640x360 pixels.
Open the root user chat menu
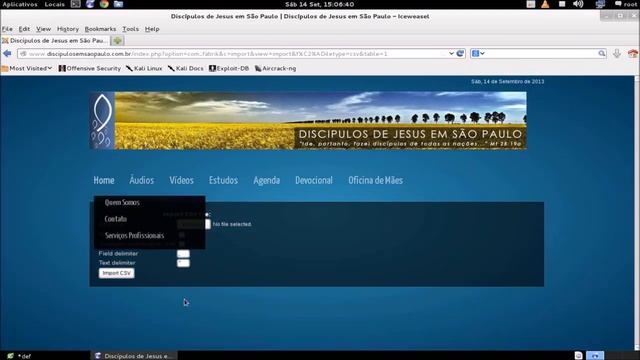click(626, 4)
